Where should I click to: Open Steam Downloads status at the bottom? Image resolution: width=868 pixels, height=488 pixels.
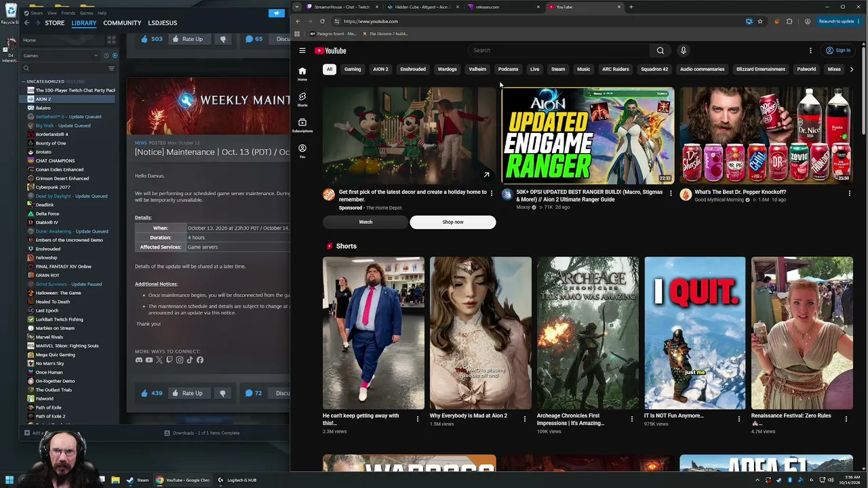click(202, 433)
